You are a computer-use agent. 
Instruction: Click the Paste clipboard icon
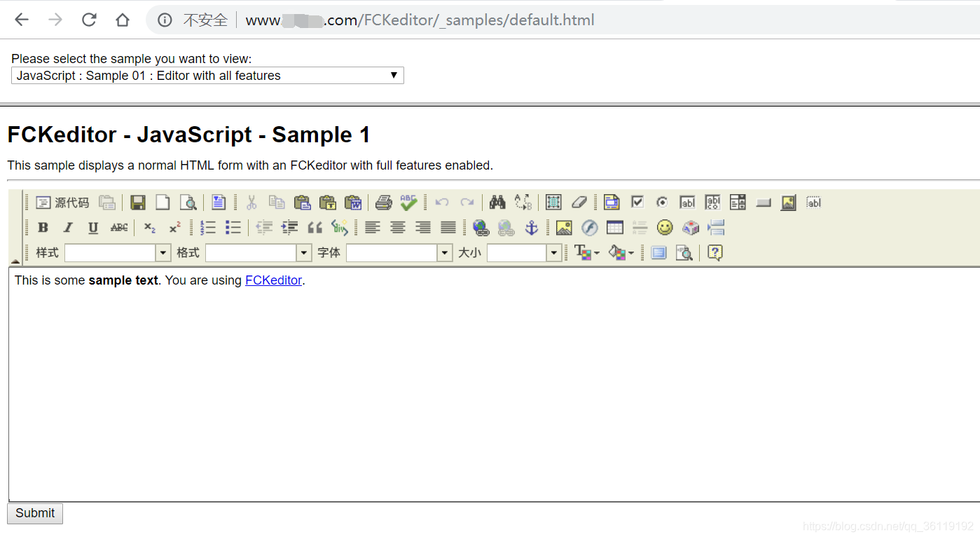[302, 203]
